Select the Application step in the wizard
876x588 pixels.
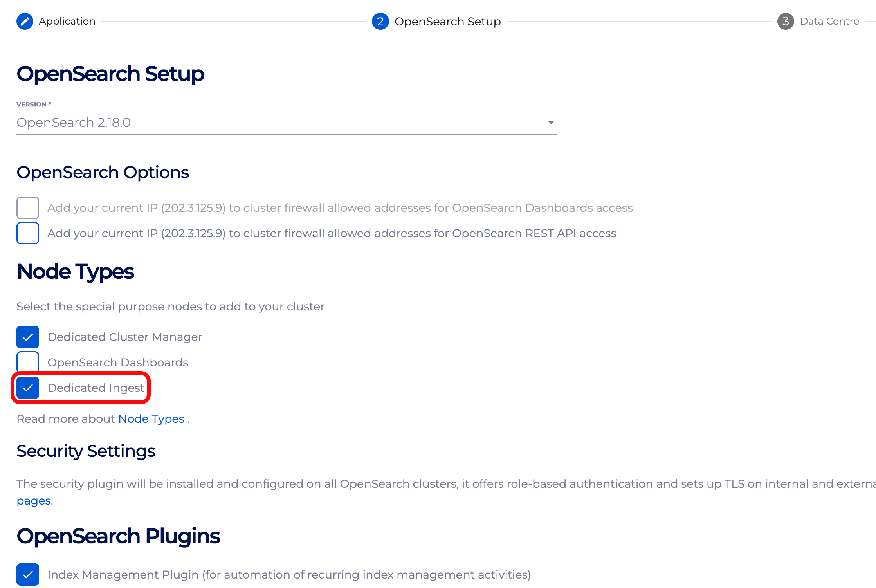click(67, 22)
